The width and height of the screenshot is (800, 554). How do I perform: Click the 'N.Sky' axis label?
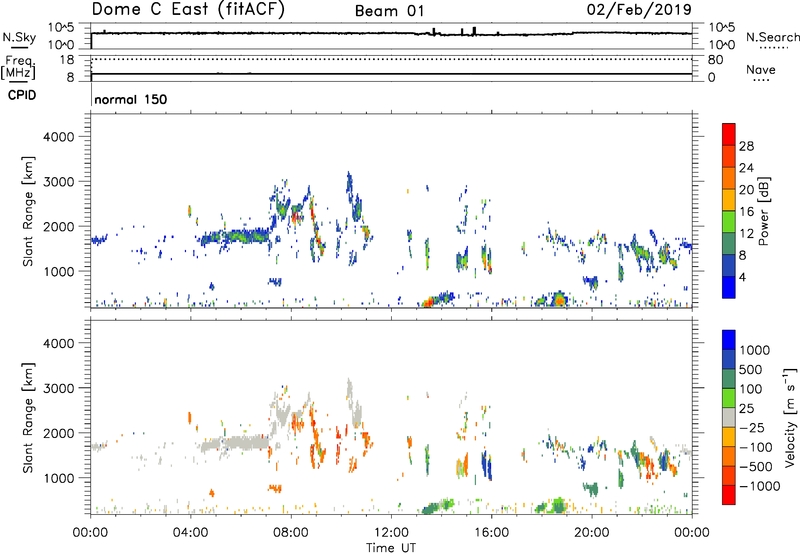[x=19, y=37]
